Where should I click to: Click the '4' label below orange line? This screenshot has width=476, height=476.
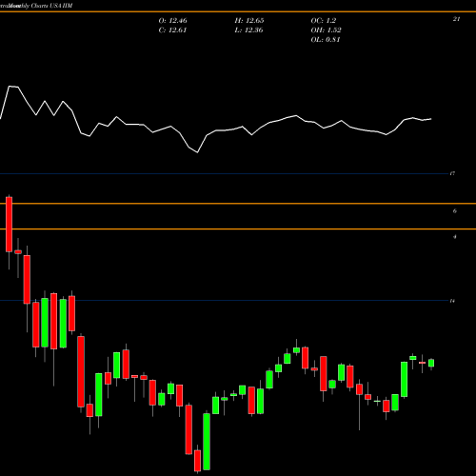click(x=455, y=237)
